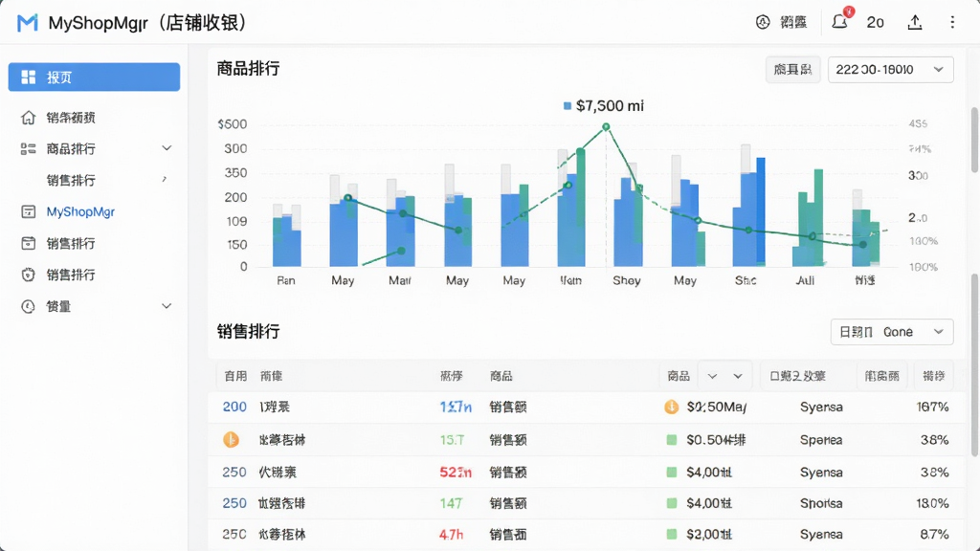Viewport: 980px width, 551px height.
Task: Click the upload icon in the header
Action: 914,23
